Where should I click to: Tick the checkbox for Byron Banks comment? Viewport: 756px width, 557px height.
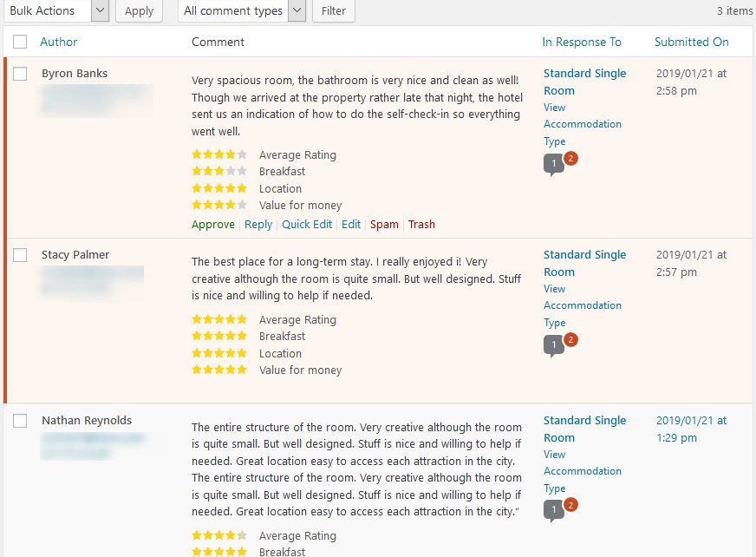point(20,74)
